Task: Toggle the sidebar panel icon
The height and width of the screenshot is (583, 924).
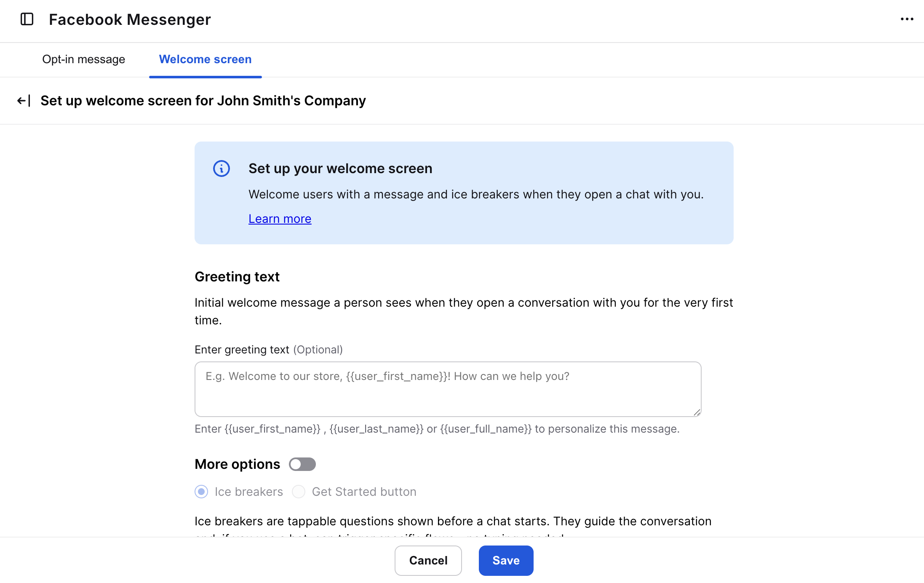Action: point(27,19)
